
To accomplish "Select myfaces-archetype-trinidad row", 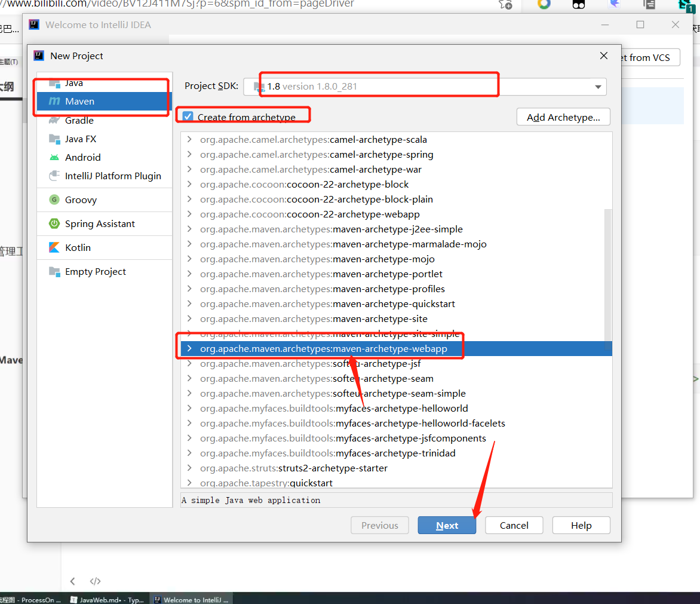I will [397, 453].
